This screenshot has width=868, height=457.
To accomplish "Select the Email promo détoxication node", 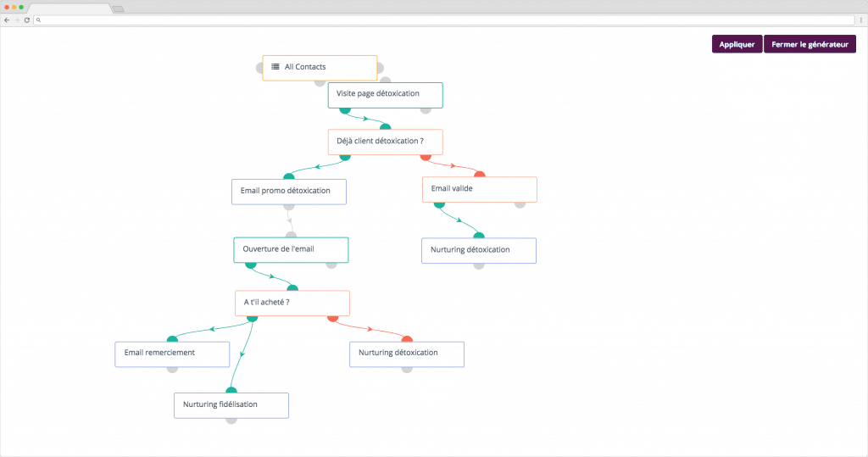I will pos(289,192).
